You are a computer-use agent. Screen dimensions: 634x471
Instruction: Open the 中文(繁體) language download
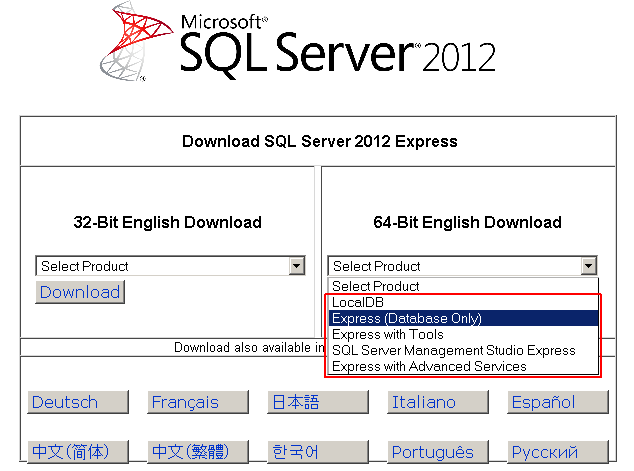click(198, 452)
